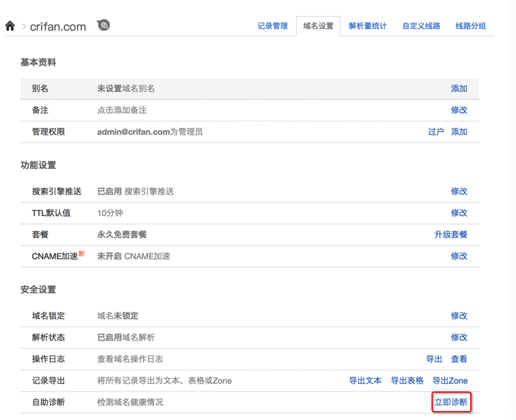
Task: Click the 10分钟 TTL value
Action: click(110, 213)
